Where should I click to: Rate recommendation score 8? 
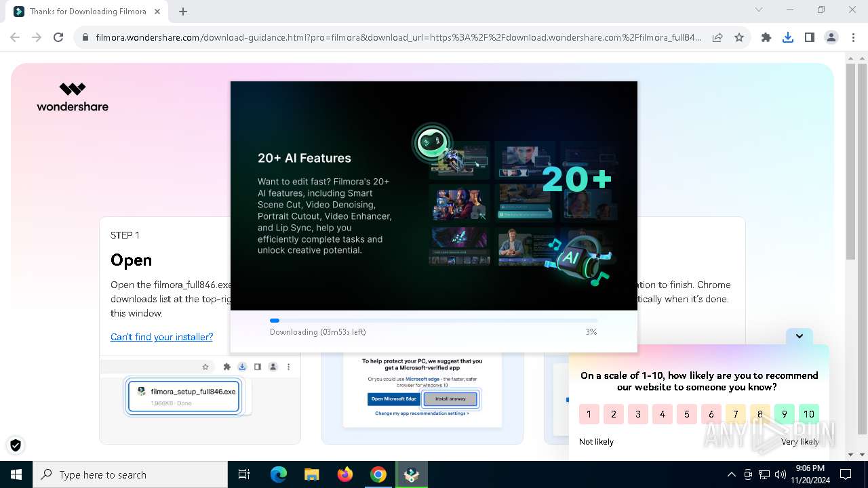point(759,414)
